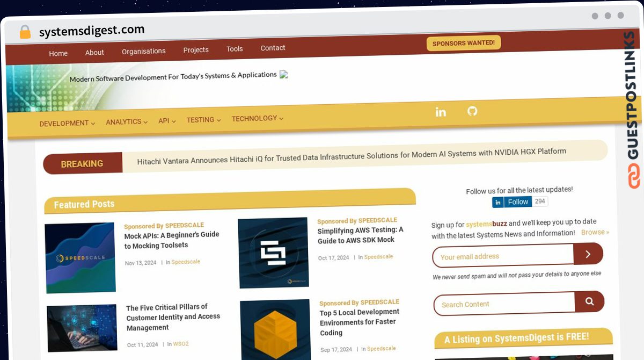Open the AWS SDK Mock post thumbnail

[274, 253]
